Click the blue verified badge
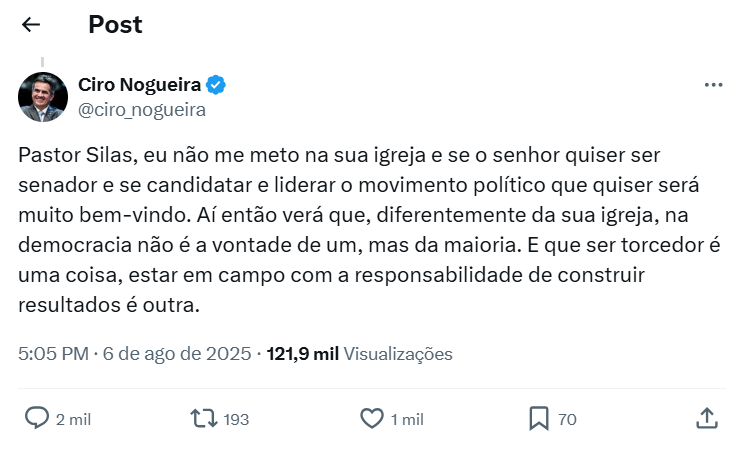Image resolution: width=744 pixels, height=454 pixels. pyautogui.click(x=216, y=85)
